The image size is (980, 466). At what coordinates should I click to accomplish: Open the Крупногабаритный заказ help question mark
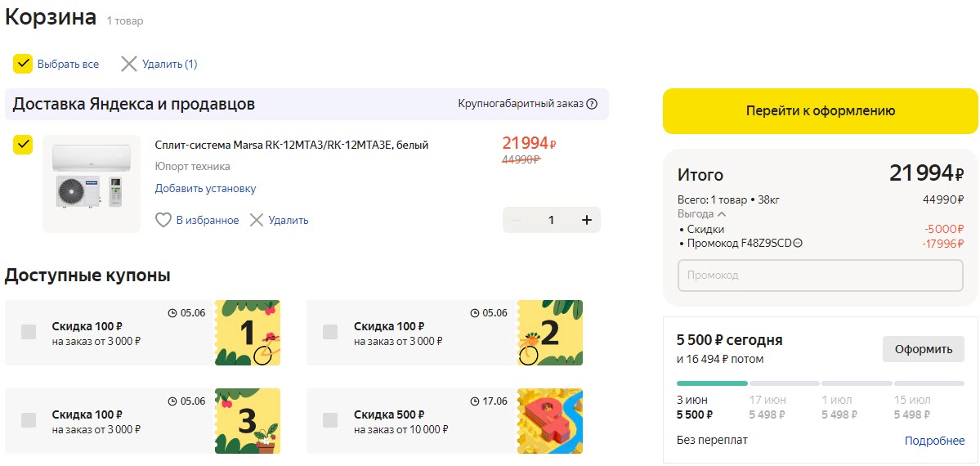click(x=592, y=104)
